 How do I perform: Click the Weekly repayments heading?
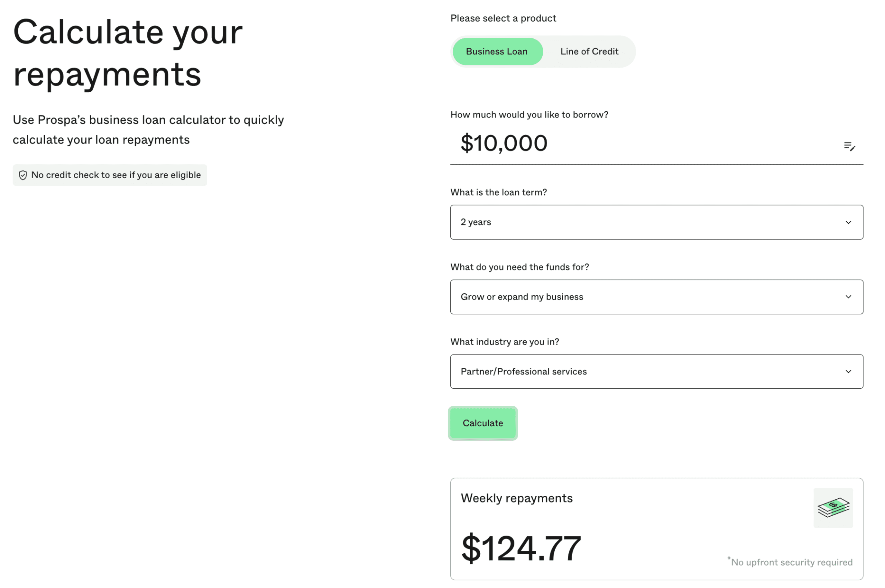516,498
